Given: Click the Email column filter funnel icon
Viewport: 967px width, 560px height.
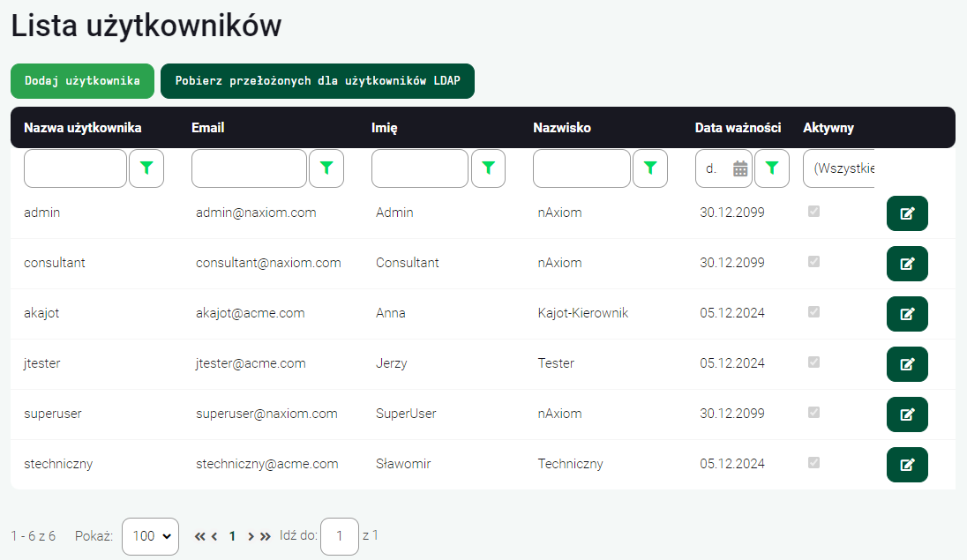Looking at the screenshot, I should (326, 168).
